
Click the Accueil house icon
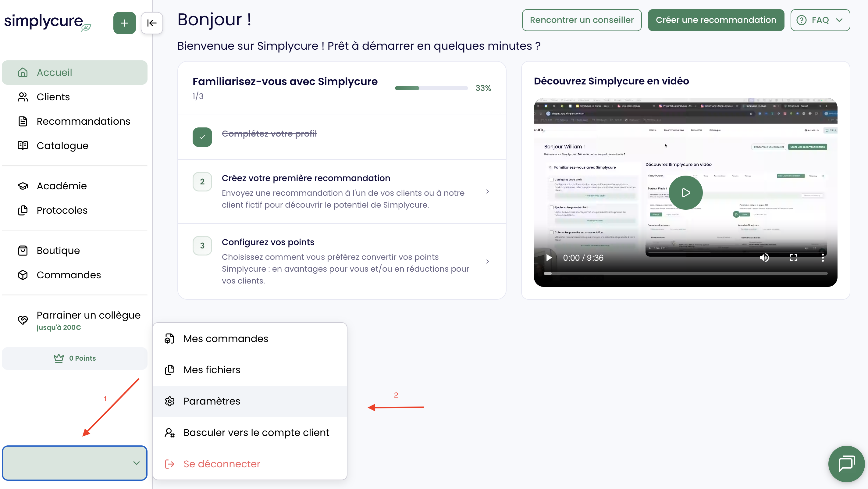pyautogui.click(x=23, y=73)
